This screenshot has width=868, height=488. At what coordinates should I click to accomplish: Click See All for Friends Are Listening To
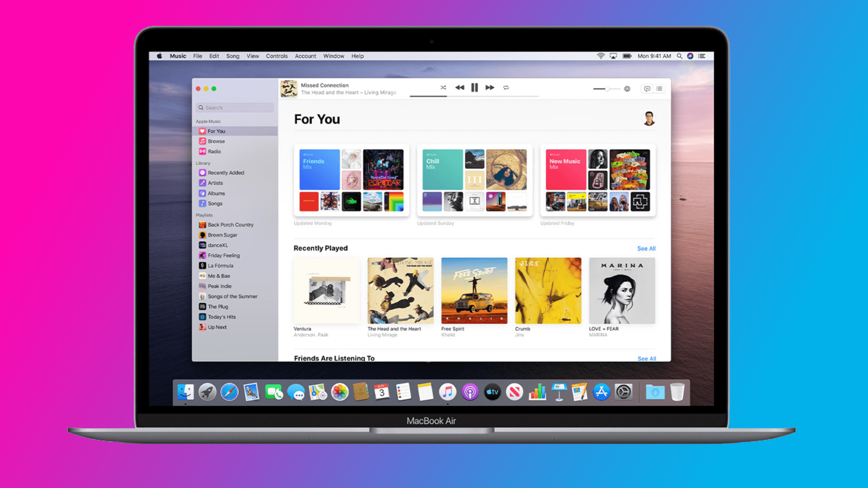[x=646, y=358]
